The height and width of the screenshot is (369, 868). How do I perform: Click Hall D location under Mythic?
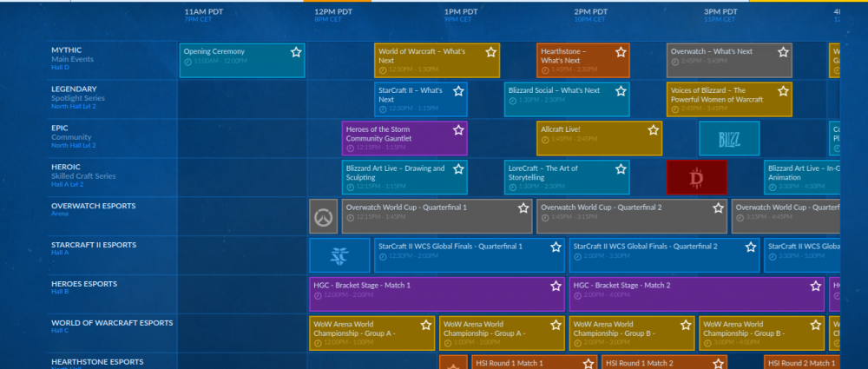point(60,68)
